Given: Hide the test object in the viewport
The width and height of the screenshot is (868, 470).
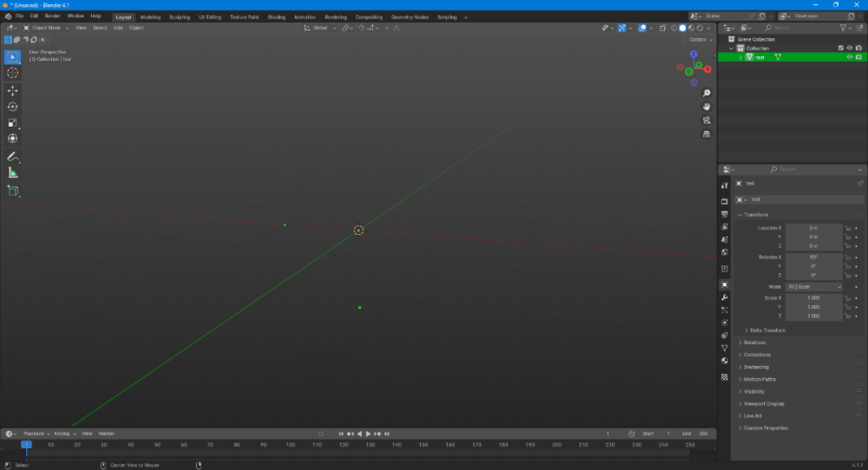Looking at the screenshot, I should (849, 57).
